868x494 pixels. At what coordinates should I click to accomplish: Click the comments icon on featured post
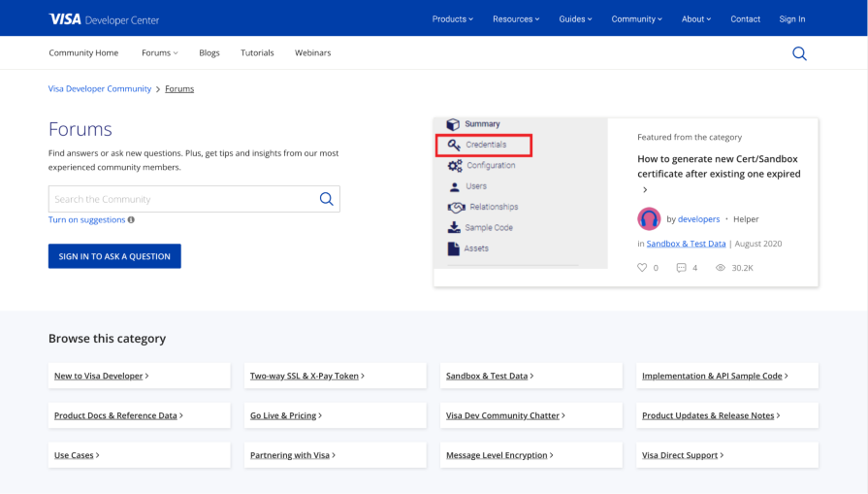tap(682, 268)
